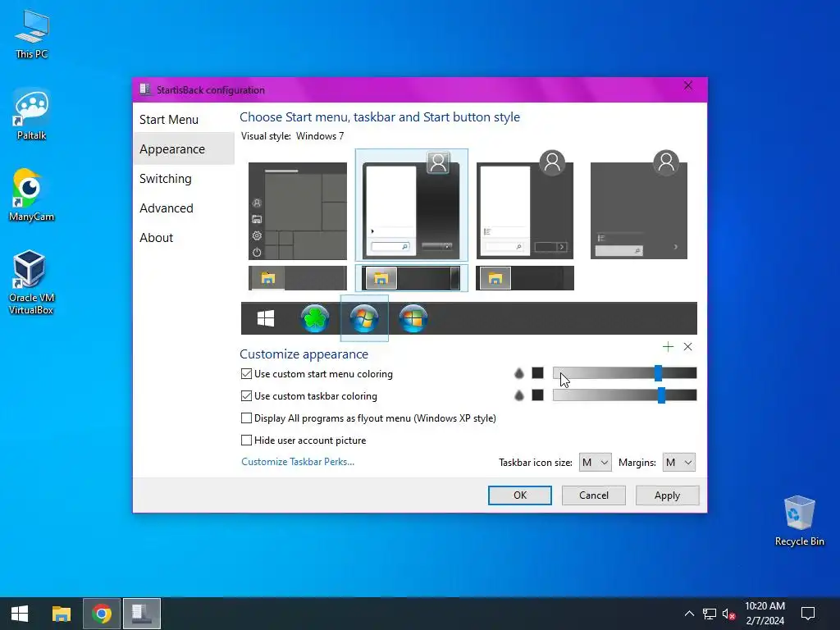Open the notification center icon
The width and height of the screenshot is (840, 630).
click(x=807, y=614)
